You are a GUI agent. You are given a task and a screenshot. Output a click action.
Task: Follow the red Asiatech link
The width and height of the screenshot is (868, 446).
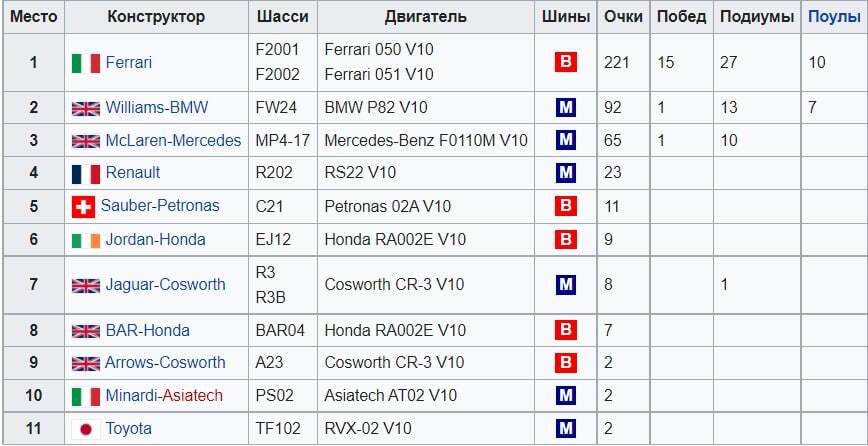(x=193, y=396)
